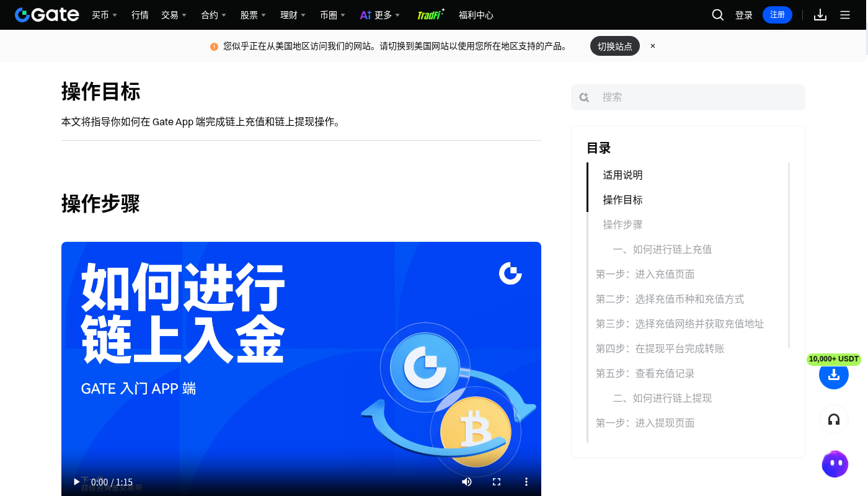Expand the 合约 dropdown menu
Screen dimensions: 868x496
coord(213,15)
